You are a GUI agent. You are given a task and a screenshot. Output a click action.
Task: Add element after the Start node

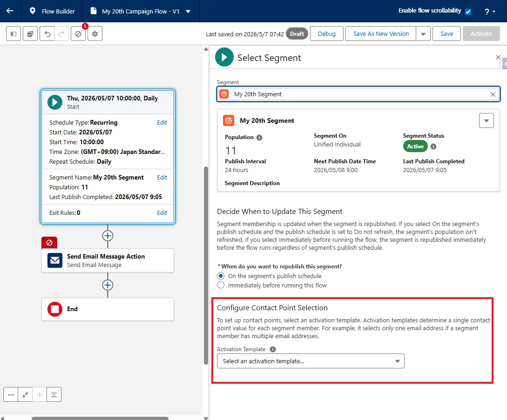108,236
